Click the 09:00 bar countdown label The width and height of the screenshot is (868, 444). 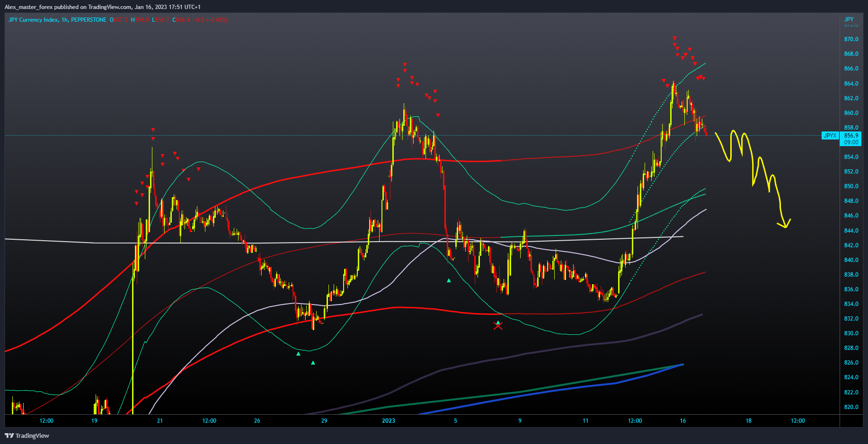(851, 142)
